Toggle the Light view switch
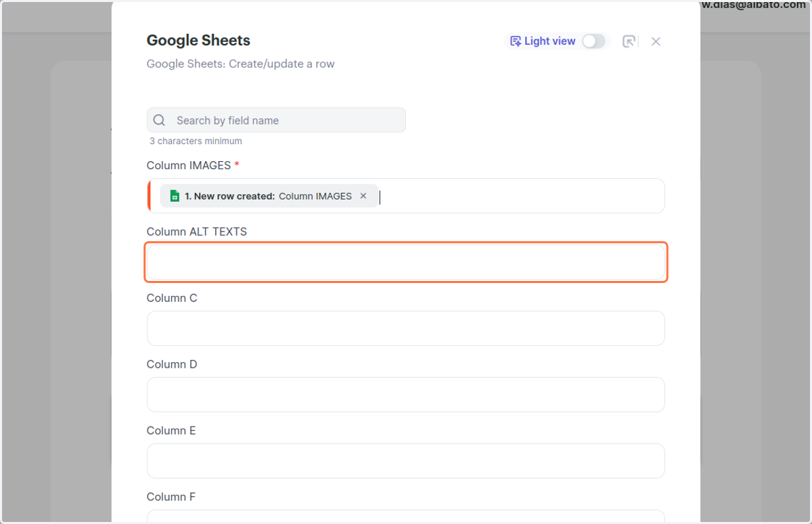The height and width of the screenshot is (524, 812). (x=593, y=41)
